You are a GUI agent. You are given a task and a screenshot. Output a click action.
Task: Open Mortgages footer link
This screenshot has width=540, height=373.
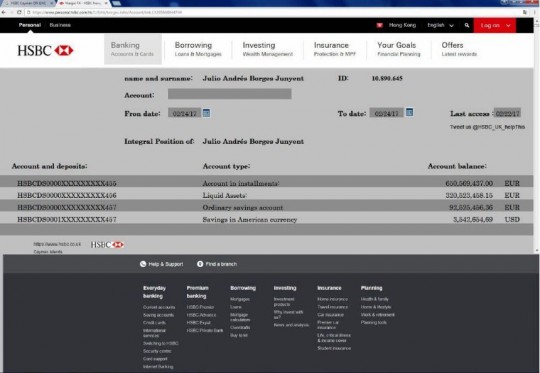240,299
